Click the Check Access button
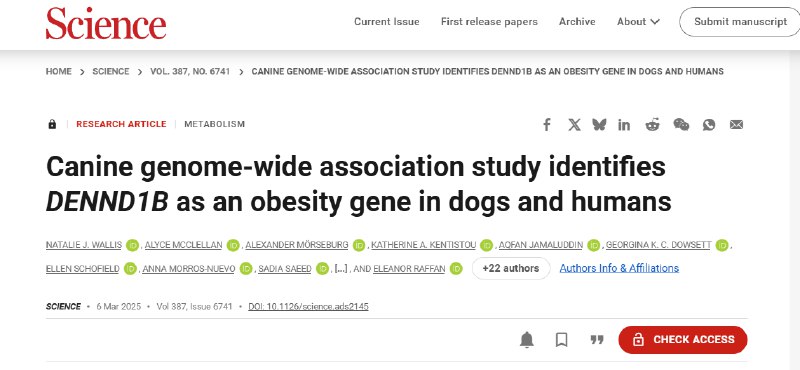This screenshot has width=800, height=370. pos(683,340)
